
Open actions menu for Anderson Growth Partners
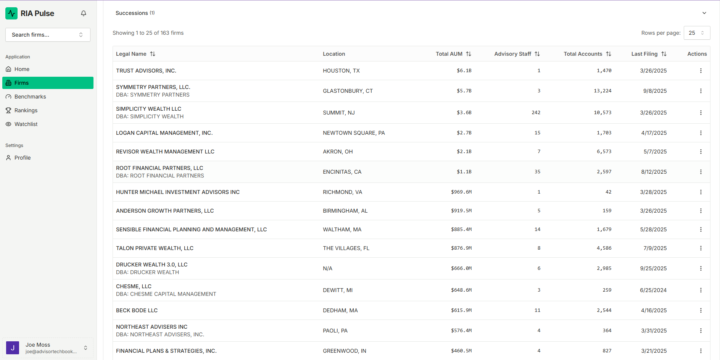coord(701,211)
